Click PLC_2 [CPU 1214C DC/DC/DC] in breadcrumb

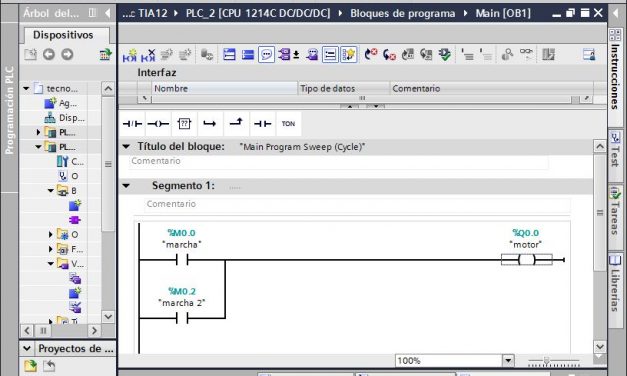(x=258, y=14)
